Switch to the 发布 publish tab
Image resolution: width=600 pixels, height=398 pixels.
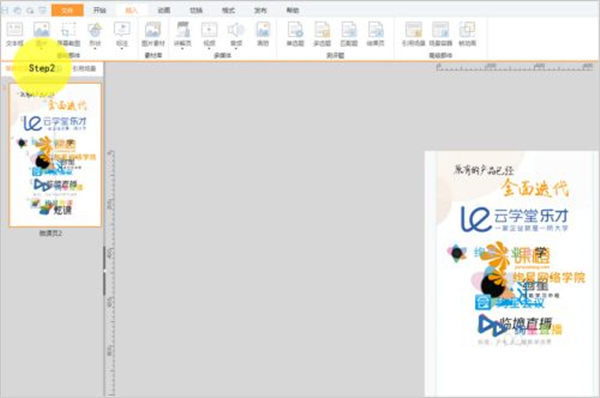tap(260, 10)
